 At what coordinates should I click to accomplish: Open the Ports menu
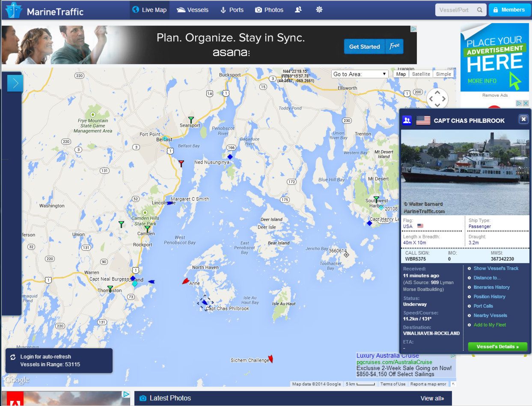[x=232, y=10]
